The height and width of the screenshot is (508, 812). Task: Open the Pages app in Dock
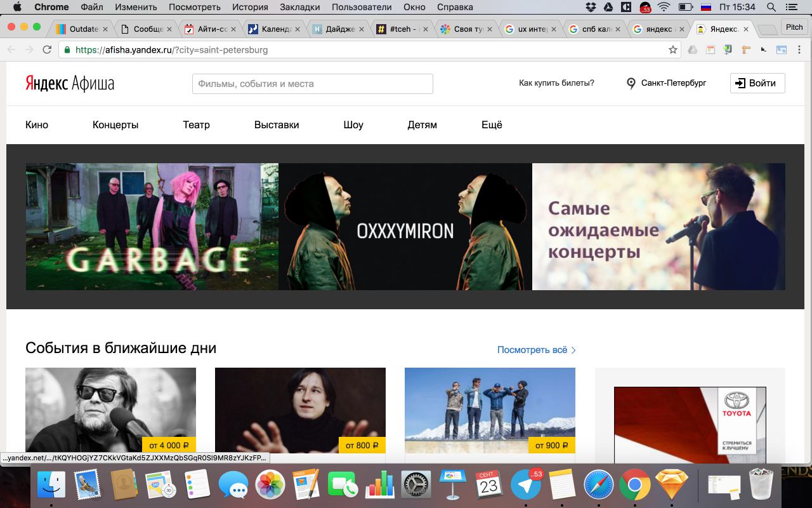[x=306, y=486]
